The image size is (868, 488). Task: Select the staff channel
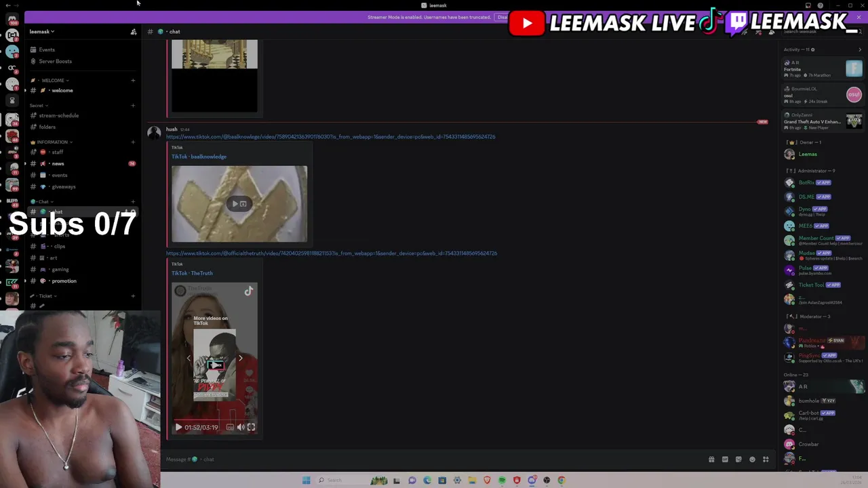[58, 152]
